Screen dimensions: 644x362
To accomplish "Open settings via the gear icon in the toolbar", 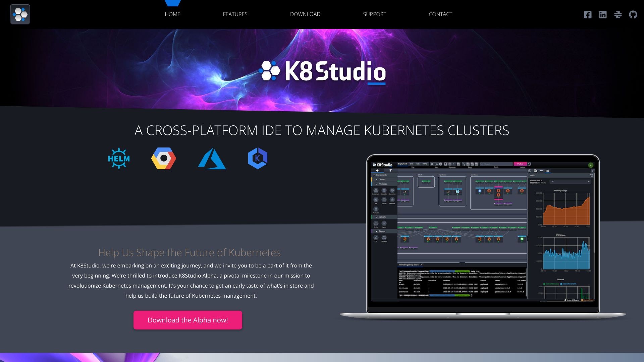I will pos(440,164).
